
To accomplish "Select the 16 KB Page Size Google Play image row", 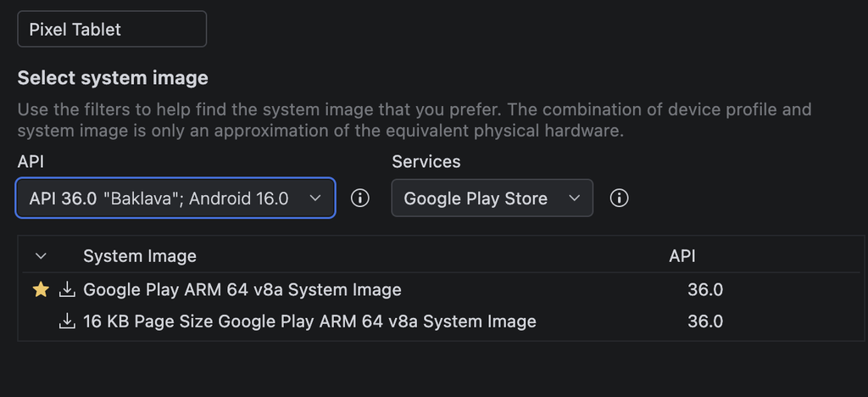I will (441, 322).
